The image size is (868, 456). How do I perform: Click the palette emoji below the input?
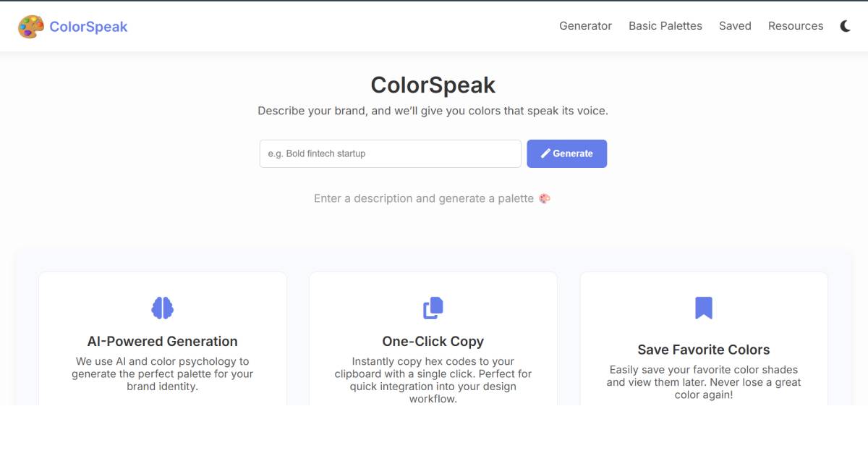pyautogui.click(x=545, y=198)
